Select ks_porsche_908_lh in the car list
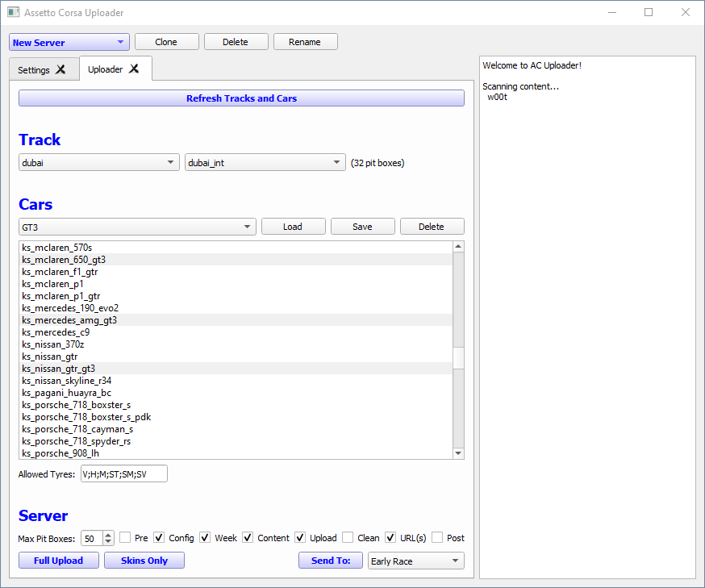The height and width of the screenshot is (588, 705). [x=236, y=453]
